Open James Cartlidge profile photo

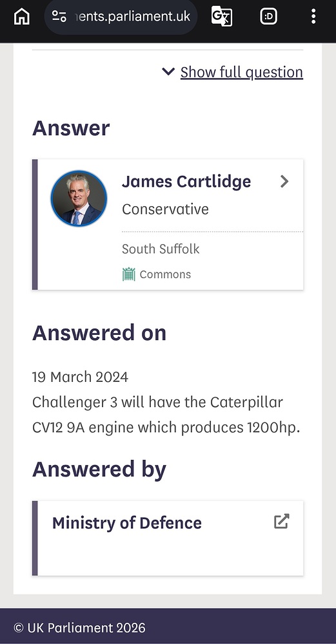[79, 198]
